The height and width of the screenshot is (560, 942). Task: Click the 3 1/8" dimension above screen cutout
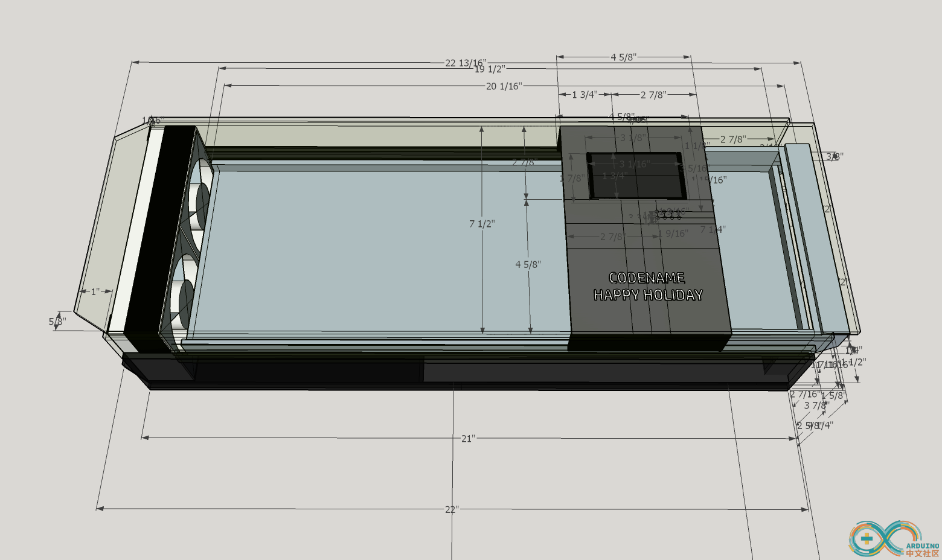pos(632,138)
